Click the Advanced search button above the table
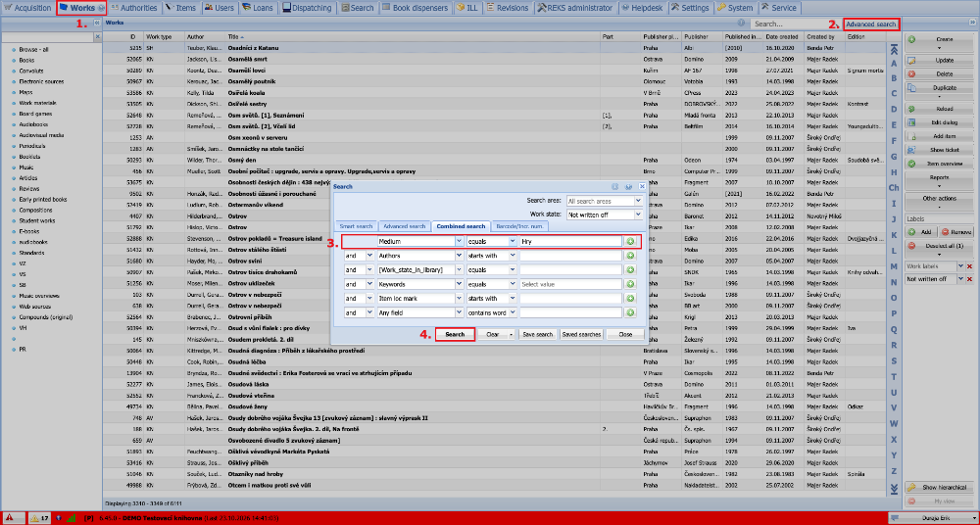The width and height of the screenshot is (980, 525). coord(870,24)
